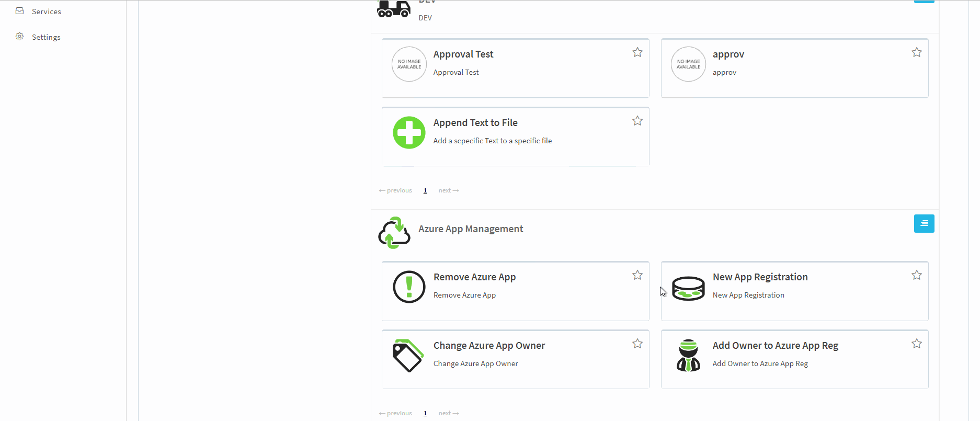Click the New App Registration disk icon
This screenshot has height=421, width=980.
pos(688,288)
